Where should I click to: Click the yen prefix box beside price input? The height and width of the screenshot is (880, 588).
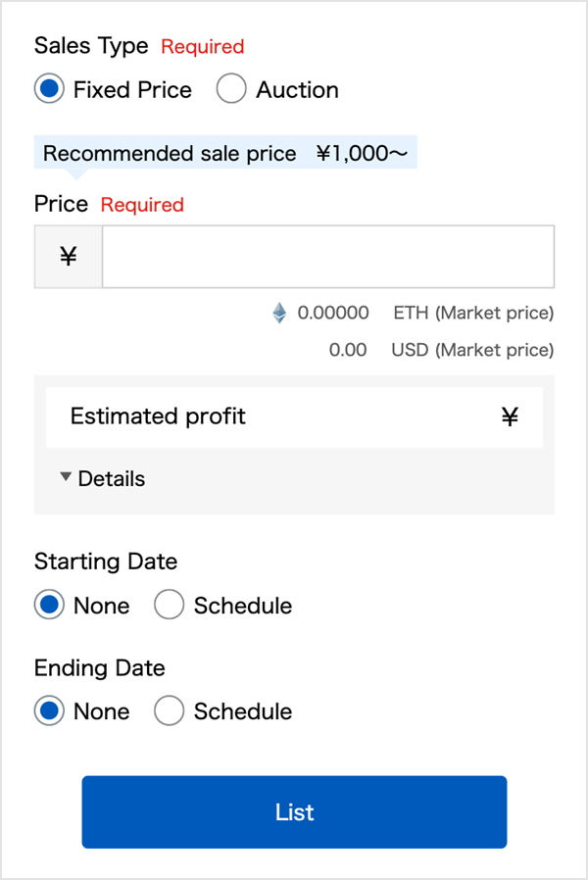[69, 257]
